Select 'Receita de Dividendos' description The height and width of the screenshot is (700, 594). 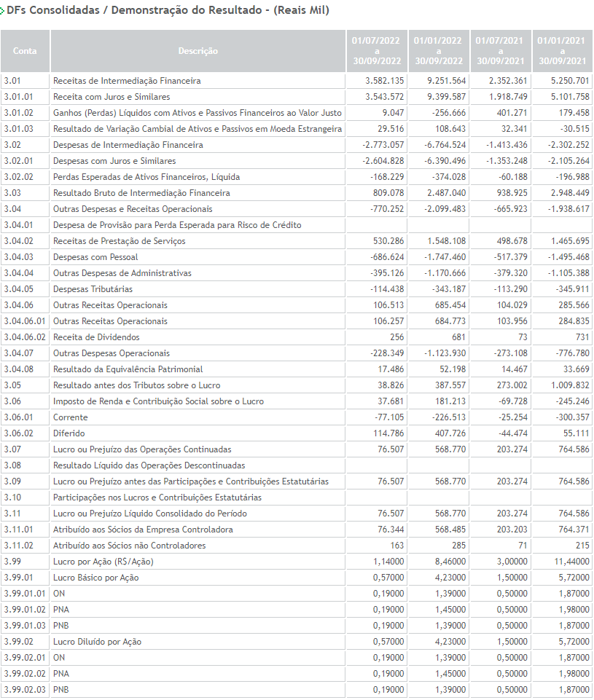point(96,337)
